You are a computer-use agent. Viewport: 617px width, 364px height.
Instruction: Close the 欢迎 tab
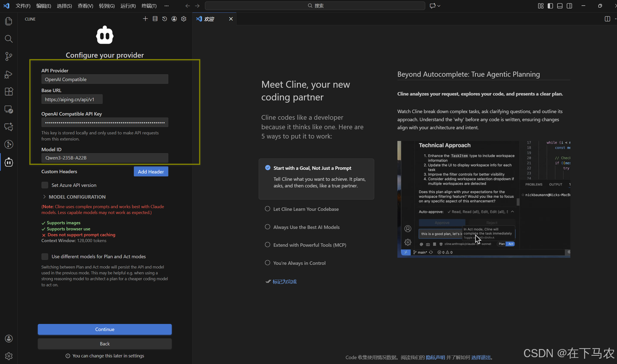(231, 19)
